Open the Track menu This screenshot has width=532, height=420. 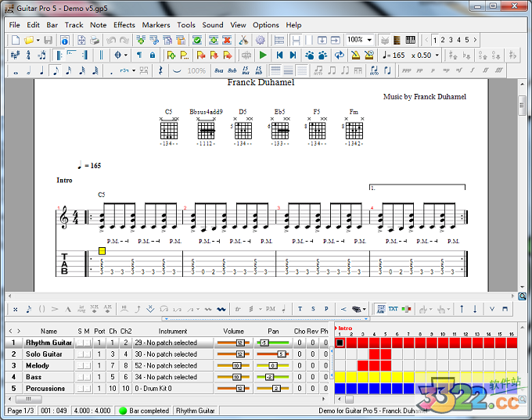click(74, 25)
